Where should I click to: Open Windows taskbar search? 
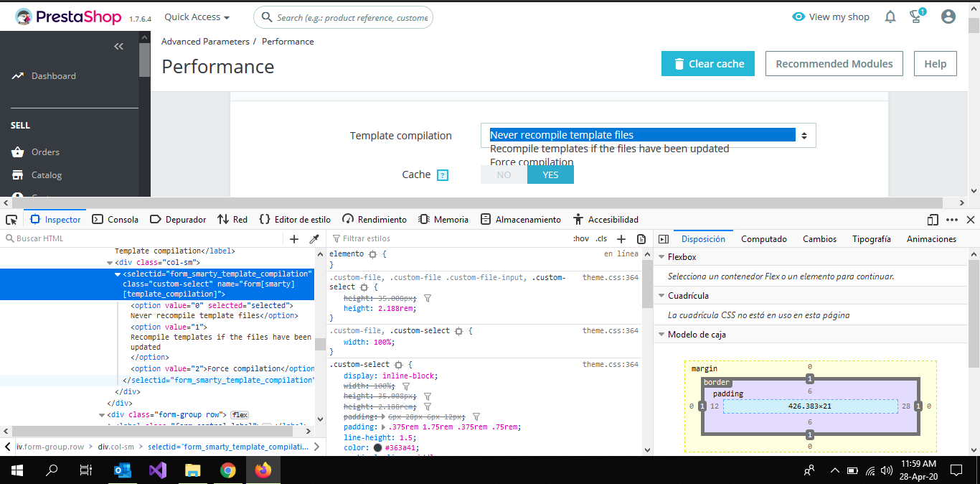(52, 470)
